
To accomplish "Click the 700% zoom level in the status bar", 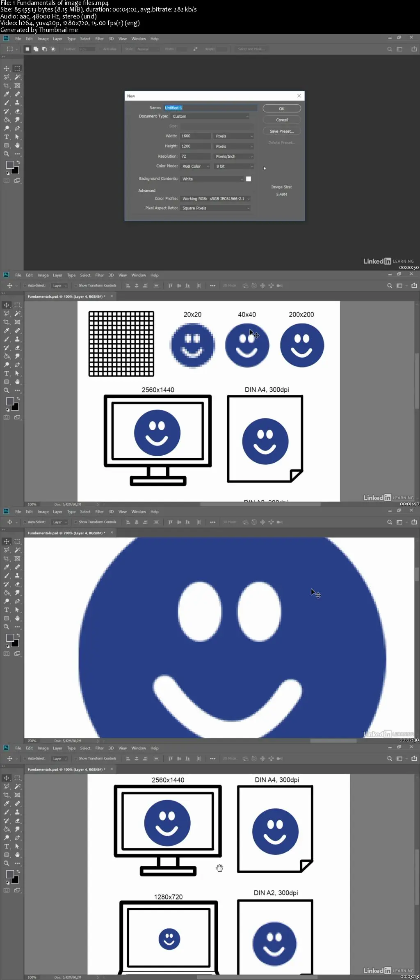I will [x=32, y=741].
